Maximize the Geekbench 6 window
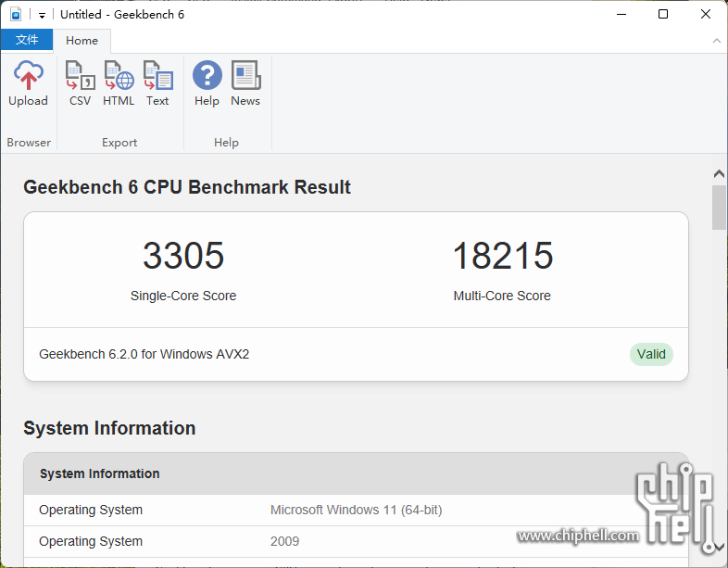This screenshot has width=728, height=568. point(663,15)
